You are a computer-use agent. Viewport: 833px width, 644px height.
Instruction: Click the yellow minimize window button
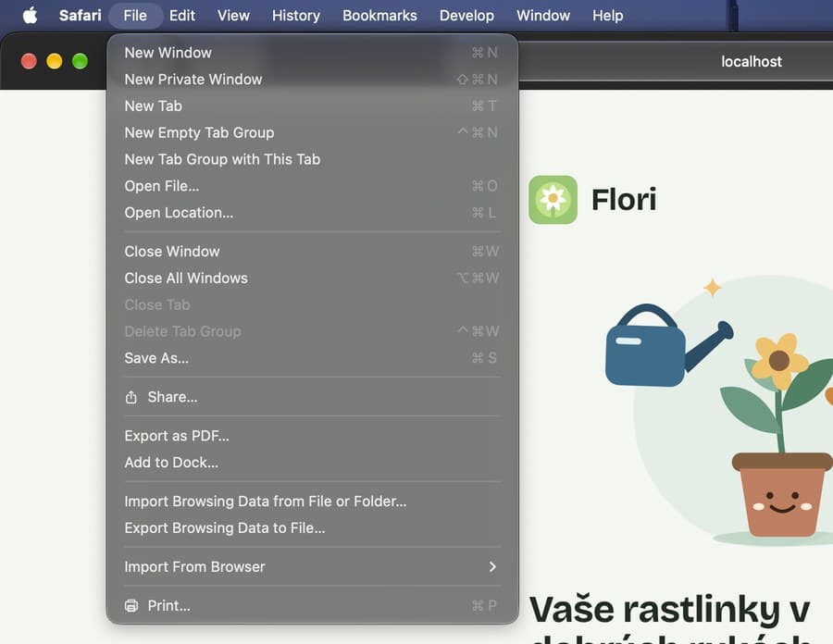pyautogui.click(x=55, y=61)
